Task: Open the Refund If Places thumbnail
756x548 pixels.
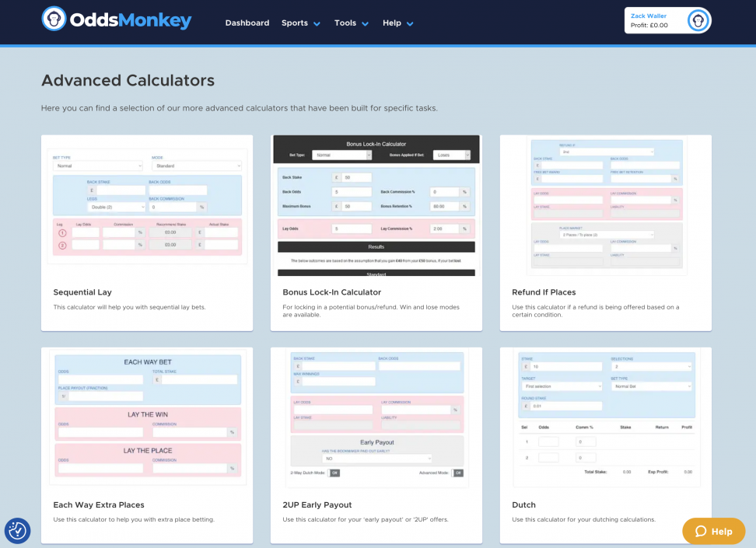Action: [x=607, y=205]
